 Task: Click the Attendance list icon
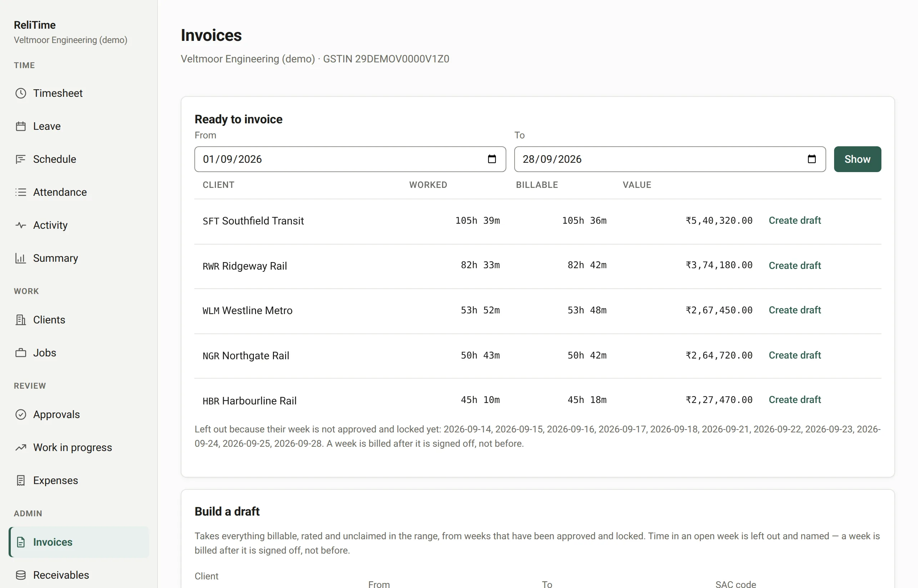point(21,192)
